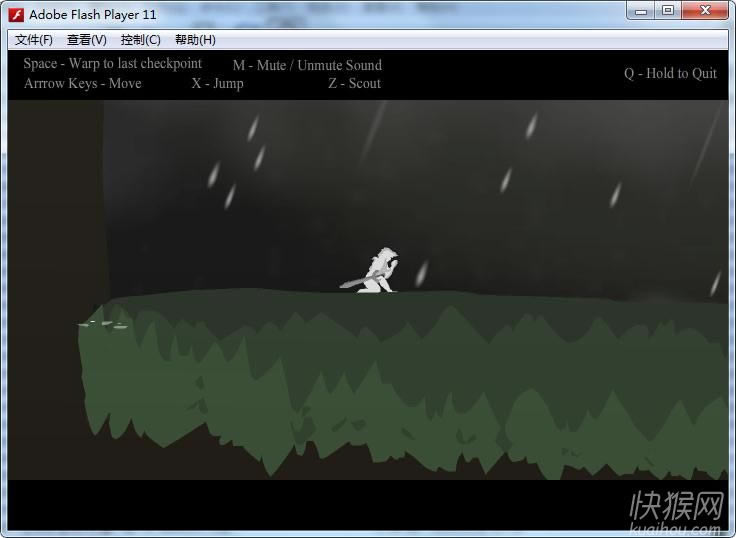Click the 'X - Jump' instruction text

tap(217, 83)
